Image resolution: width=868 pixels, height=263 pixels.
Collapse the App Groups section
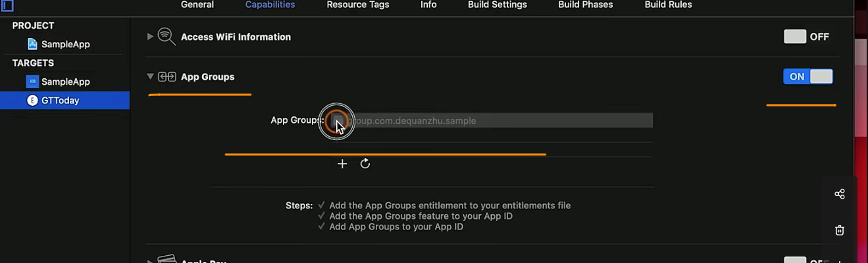tap(150, 77)
